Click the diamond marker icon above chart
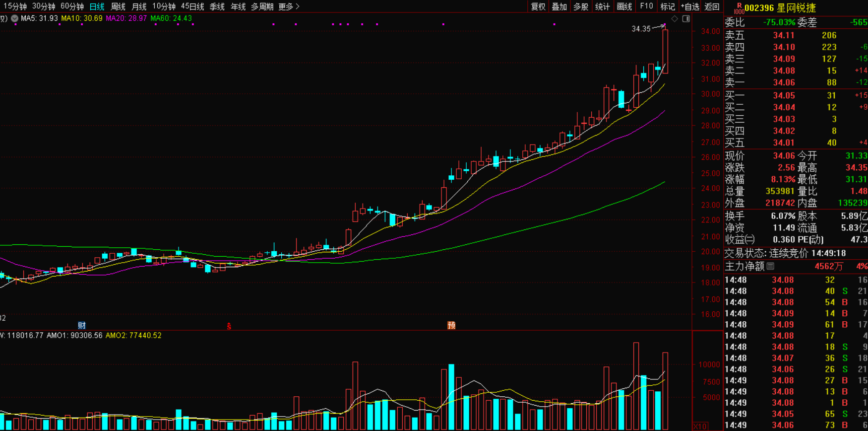The height and width of the screenshot is (431, 868). pyautogui.click(x=675, y=19)
